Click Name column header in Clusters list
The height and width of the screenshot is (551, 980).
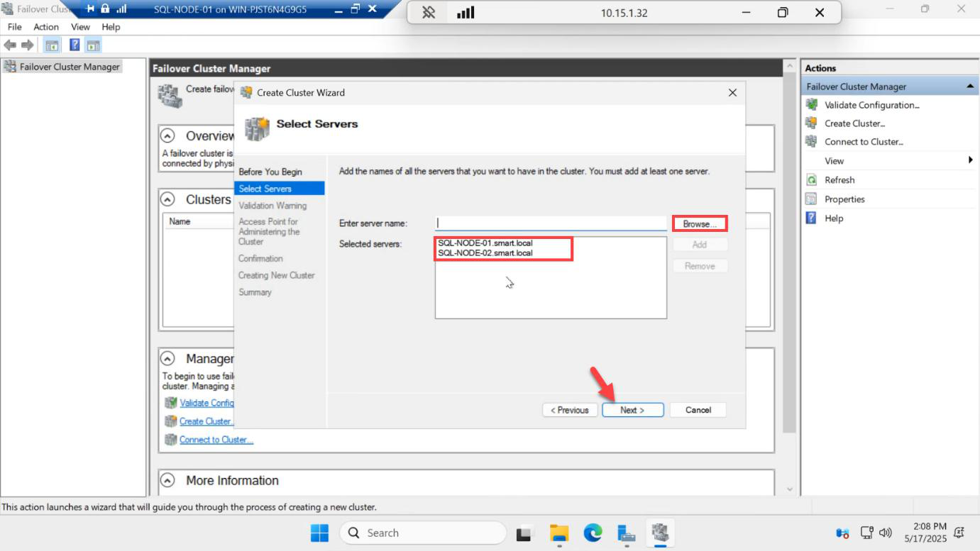[180, 221]
